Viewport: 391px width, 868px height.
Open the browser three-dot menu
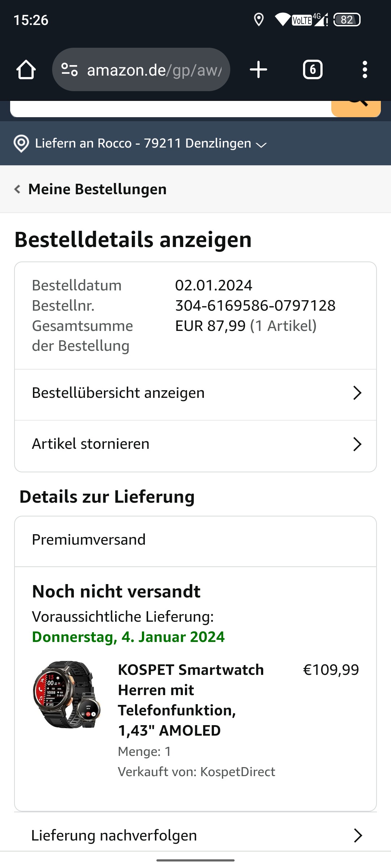[x=365, y=69]
